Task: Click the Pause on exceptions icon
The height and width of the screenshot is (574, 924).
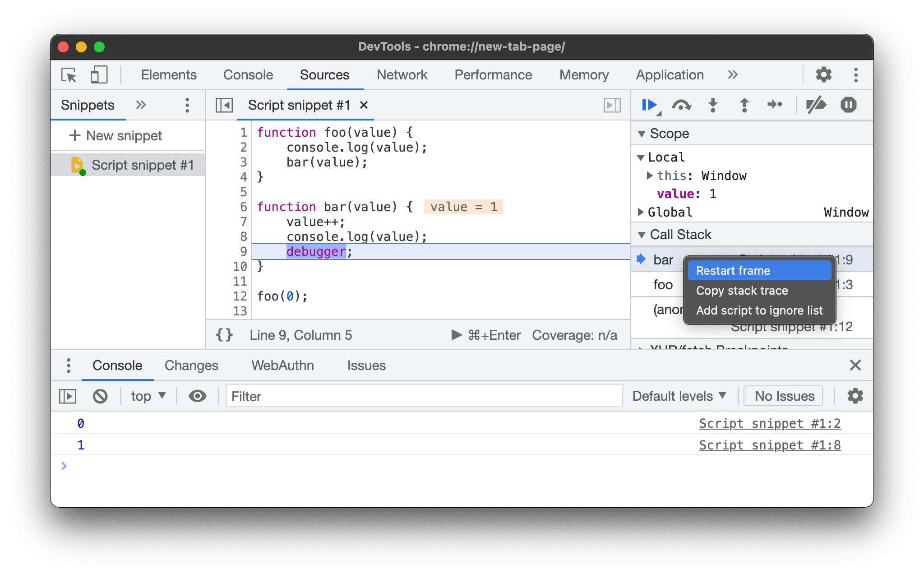Action: tap(849, 105)
